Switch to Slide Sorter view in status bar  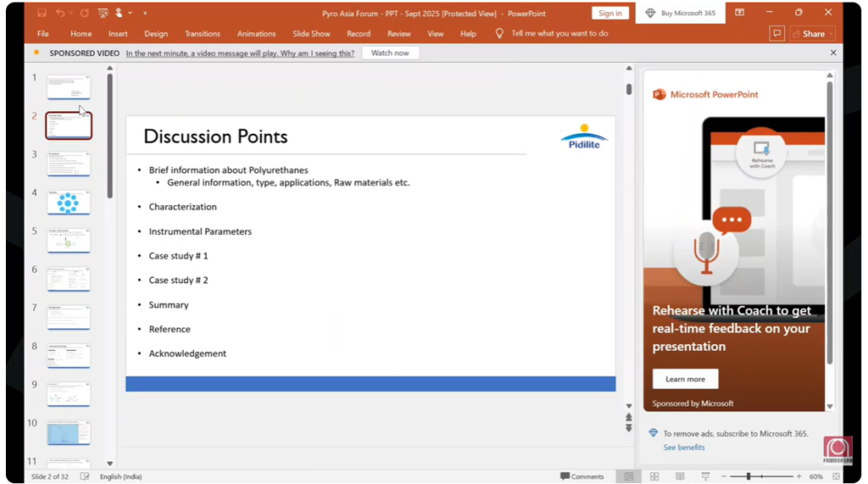(654, 477)
